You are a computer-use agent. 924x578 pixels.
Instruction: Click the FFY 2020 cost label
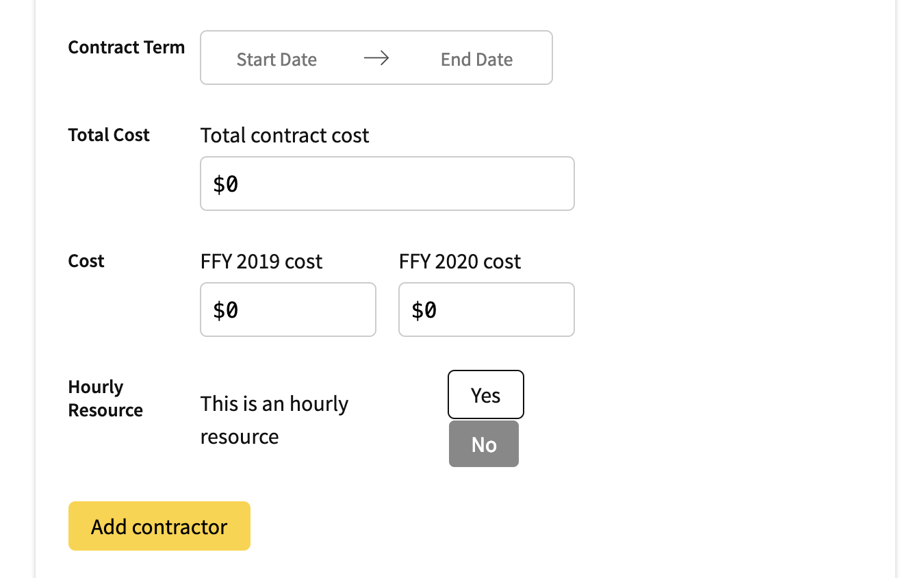(x=459, y=261)
